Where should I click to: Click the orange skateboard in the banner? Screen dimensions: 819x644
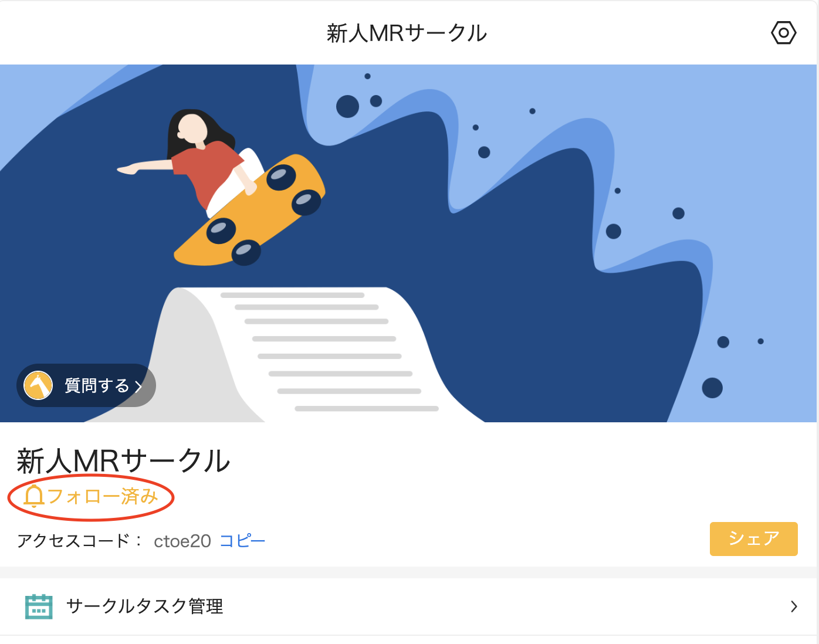249,210
